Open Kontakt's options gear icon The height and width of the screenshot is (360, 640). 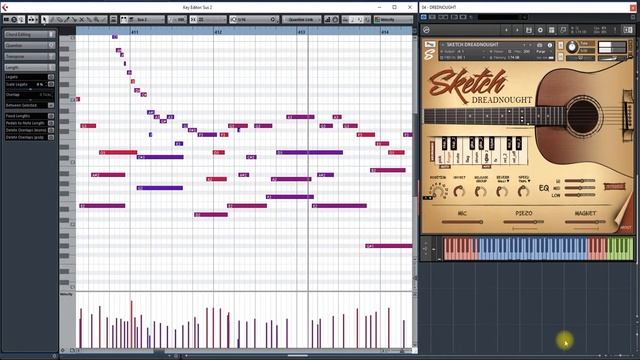click(x=540, y=30)
